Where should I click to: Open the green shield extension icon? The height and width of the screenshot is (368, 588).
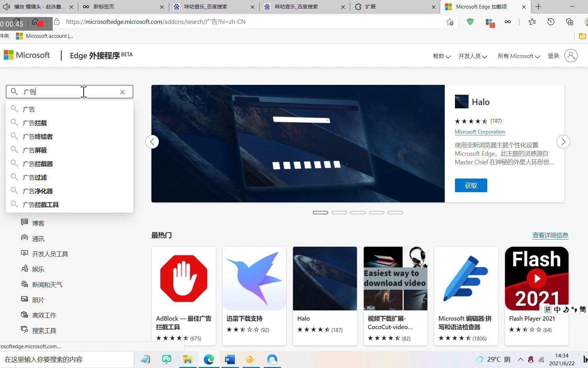pyautogui.click(x=470, y=22)
